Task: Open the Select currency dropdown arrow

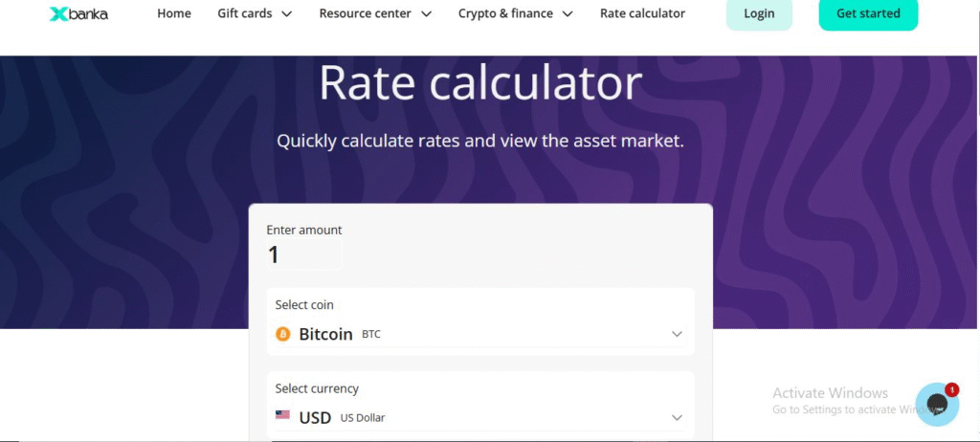Action: 677,417
